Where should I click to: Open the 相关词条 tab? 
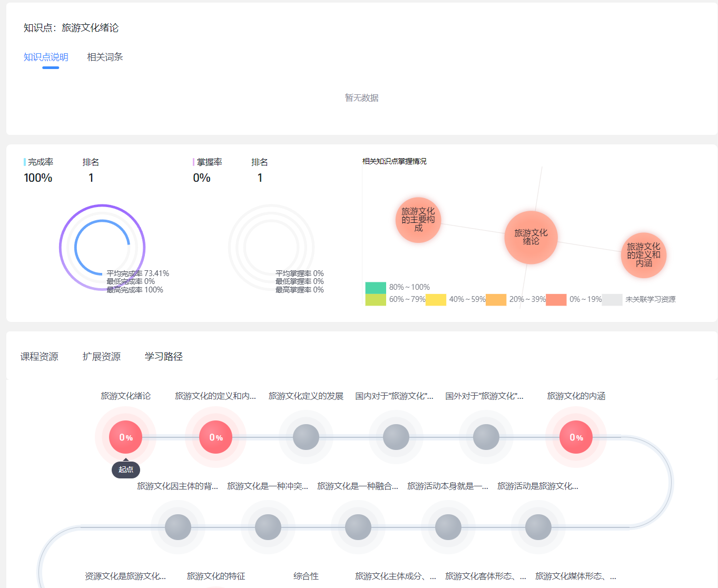pos(105,57)
